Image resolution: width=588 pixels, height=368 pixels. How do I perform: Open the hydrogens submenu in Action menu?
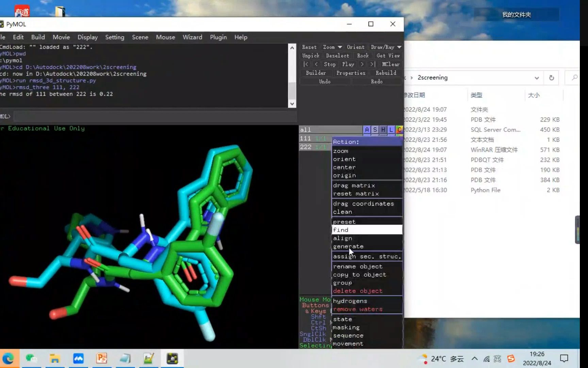[367, 301]
